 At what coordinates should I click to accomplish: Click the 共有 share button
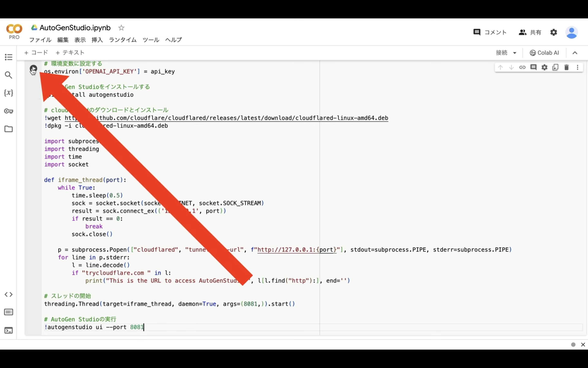(530, 32)
